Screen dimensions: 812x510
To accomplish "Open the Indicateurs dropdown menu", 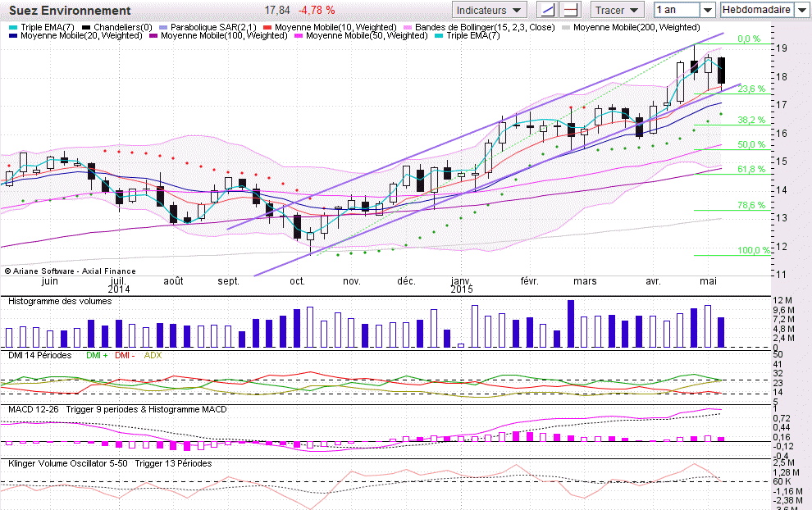I will [x=489, y=10].
